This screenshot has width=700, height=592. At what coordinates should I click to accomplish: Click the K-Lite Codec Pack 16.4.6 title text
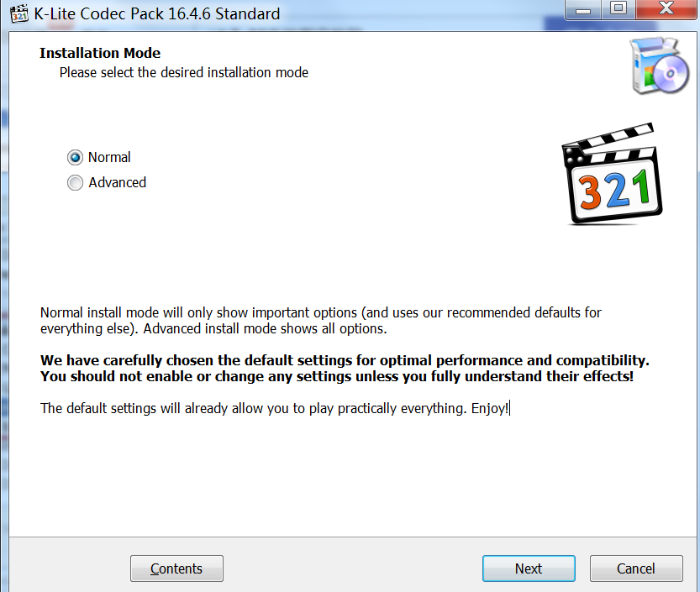157,13
